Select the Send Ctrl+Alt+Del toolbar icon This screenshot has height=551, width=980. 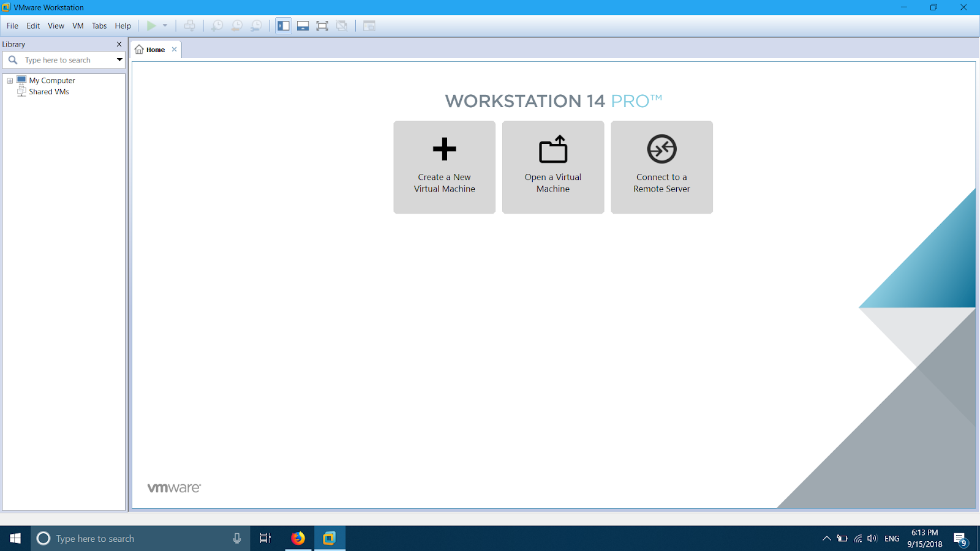pyautogui.click(x=190, y=26)
